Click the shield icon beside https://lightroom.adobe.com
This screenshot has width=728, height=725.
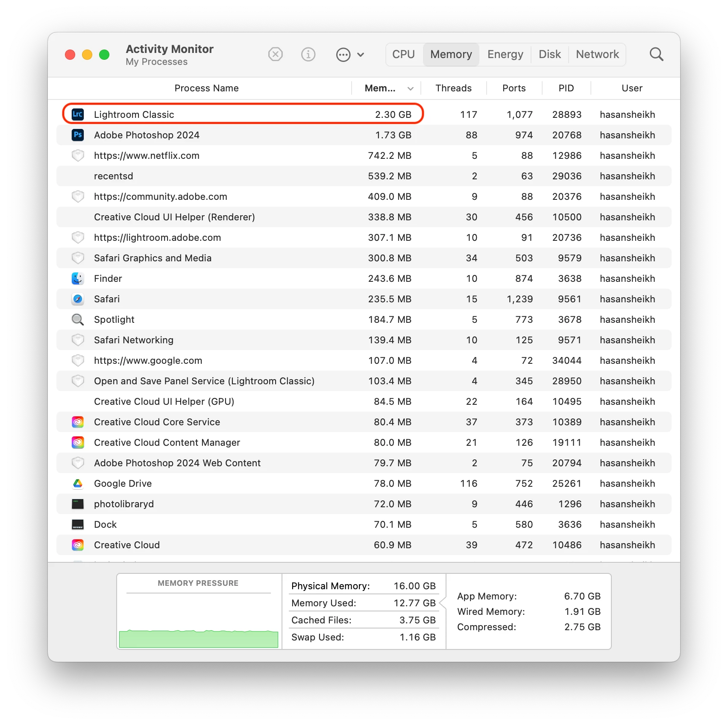(78, 237)
